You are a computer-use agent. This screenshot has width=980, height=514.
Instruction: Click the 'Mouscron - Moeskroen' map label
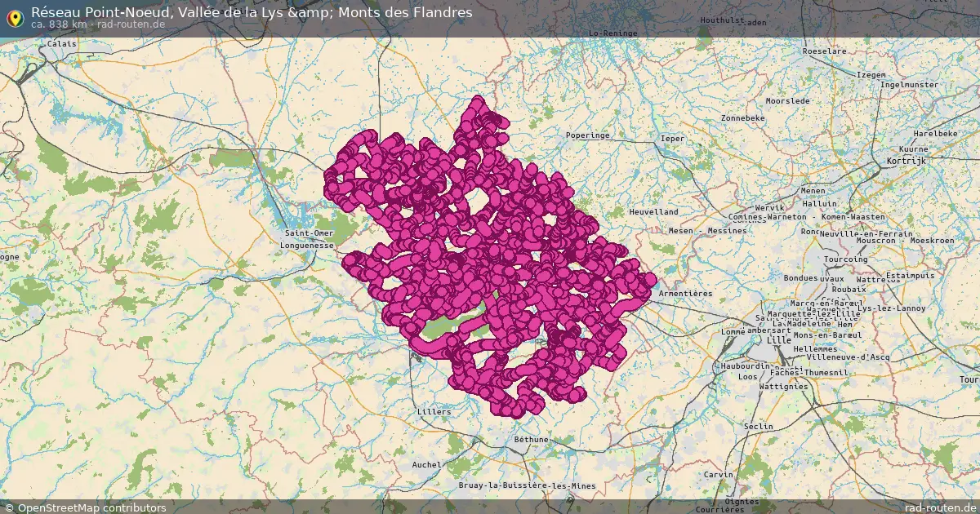pyautogui.click(x=906, y=241)
